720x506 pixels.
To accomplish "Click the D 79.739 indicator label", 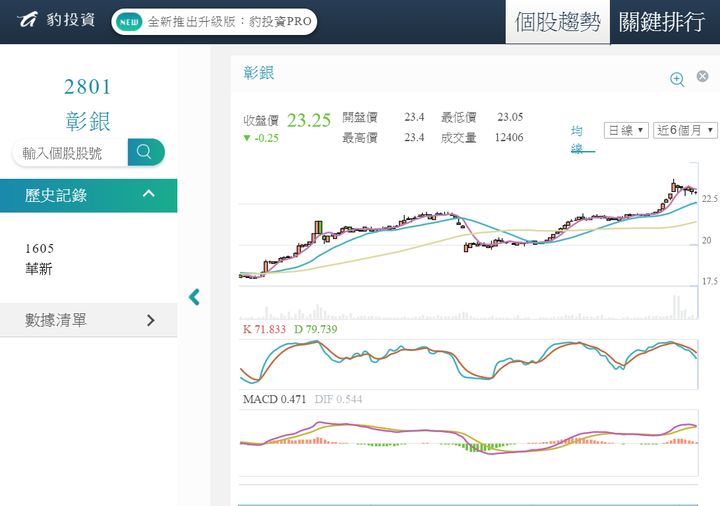I will [x=315, y=329].
